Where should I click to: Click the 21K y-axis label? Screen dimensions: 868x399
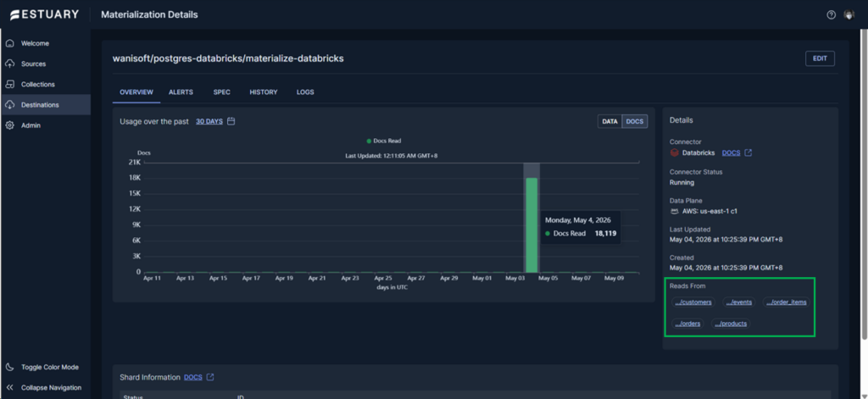pos(135,162)
